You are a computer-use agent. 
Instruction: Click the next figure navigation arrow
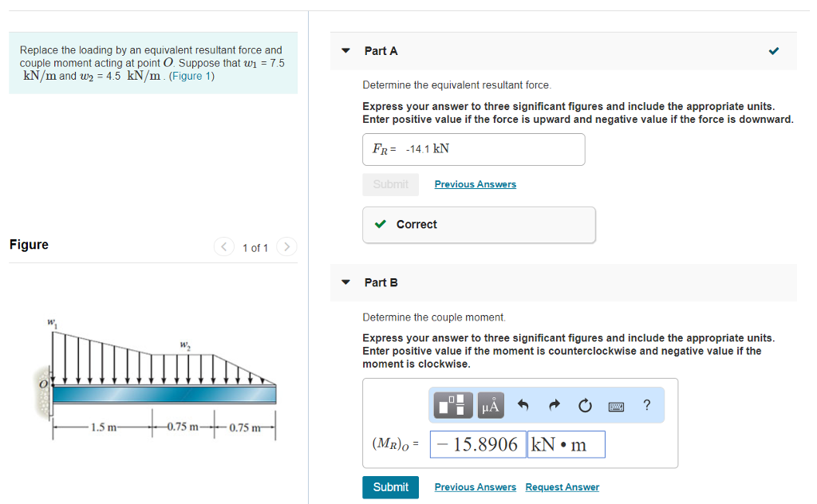(x=286, y=247)
